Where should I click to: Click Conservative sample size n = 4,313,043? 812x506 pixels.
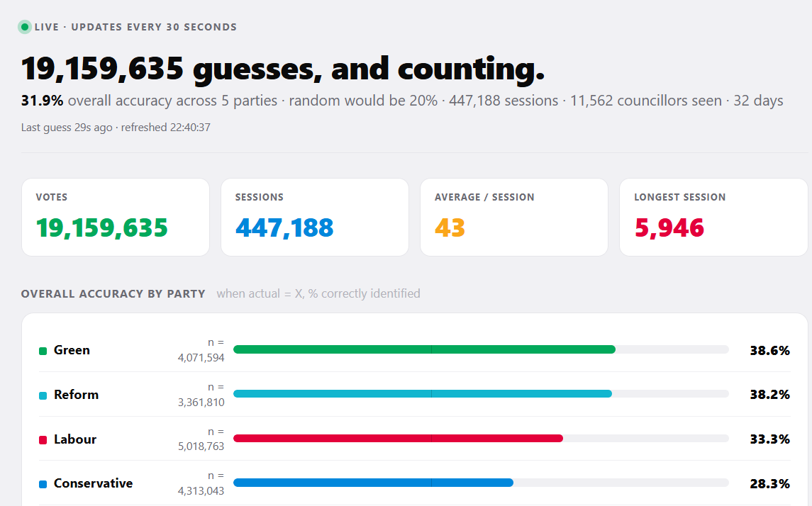(x=201, y=483)
